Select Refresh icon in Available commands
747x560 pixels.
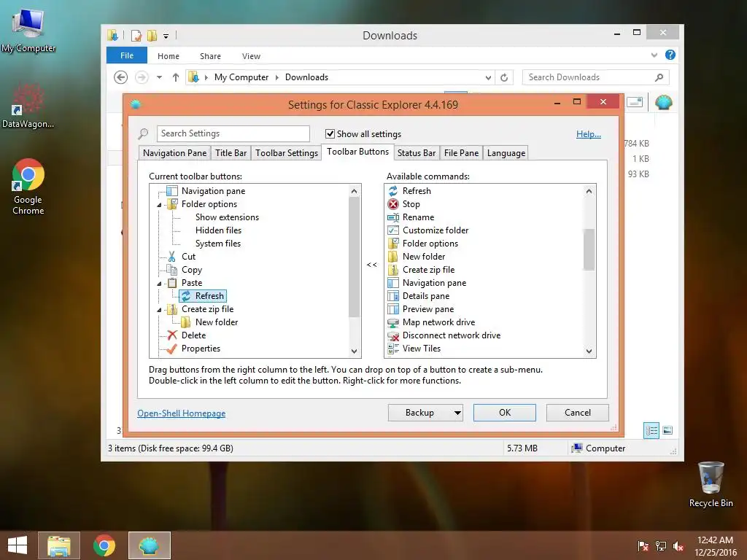[393, 191]
